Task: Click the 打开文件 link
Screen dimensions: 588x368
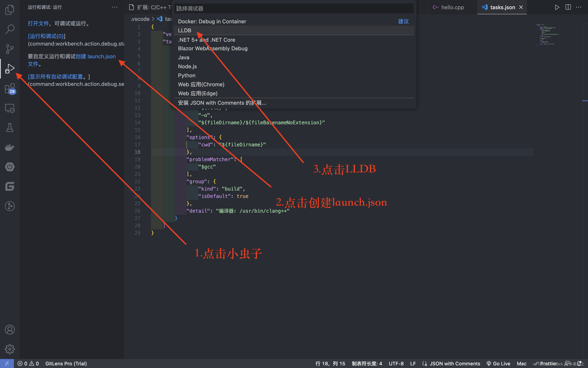Action: 38,23
